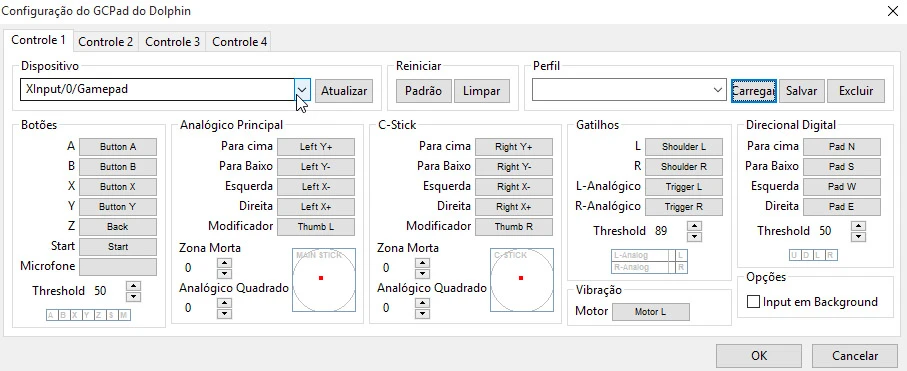Click the Motor L vibration button
This screenshot has height=371, width=907.
pos(651,312)
